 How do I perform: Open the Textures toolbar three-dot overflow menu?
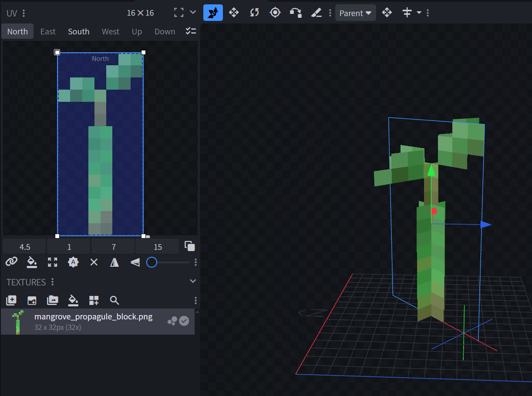(195, 300)
